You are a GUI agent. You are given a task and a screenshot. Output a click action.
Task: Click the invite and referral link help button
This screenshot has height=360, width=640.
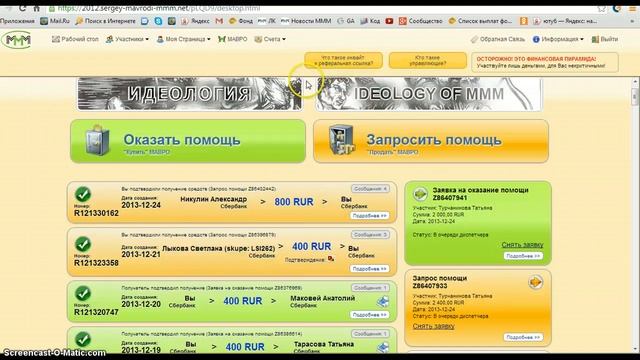click(343, 60)
